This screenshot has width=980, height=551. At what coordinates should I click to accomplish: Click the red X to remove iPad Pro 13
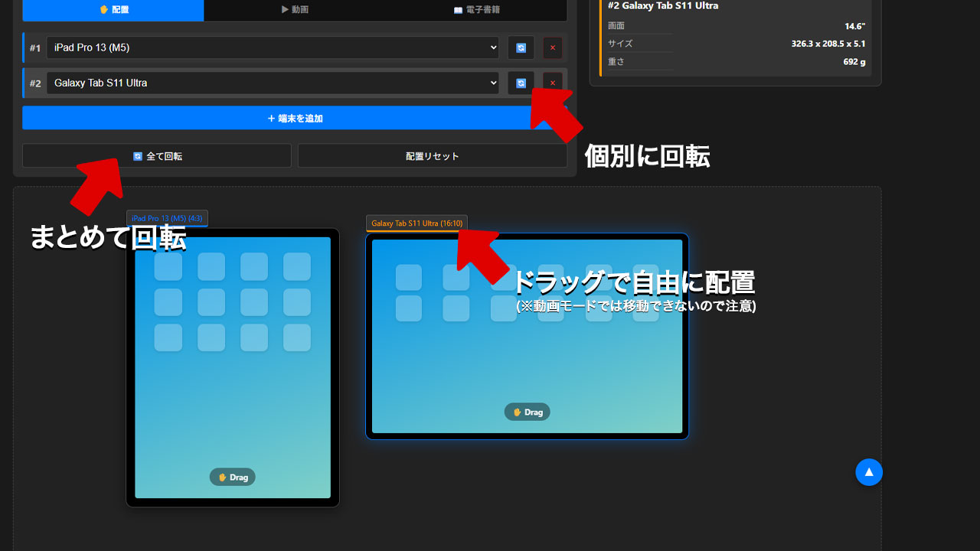point(552,47)
